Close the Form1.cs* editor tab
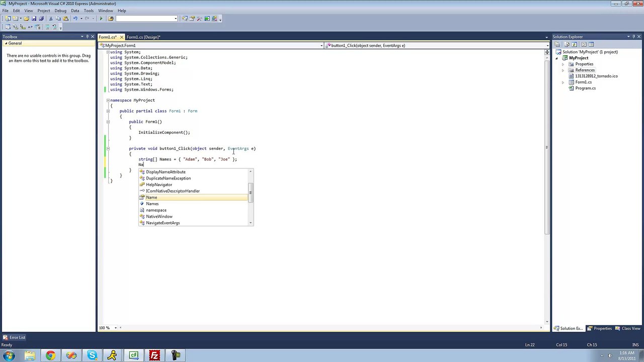The width and height of the screenshot is (644, 362). coord(121,37)
